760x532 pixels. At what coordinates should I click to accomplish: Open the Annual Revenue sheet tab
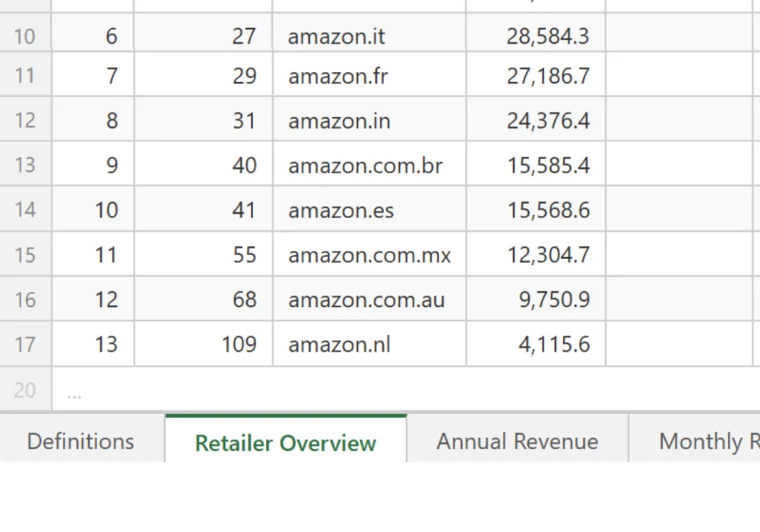click(517, 442)
